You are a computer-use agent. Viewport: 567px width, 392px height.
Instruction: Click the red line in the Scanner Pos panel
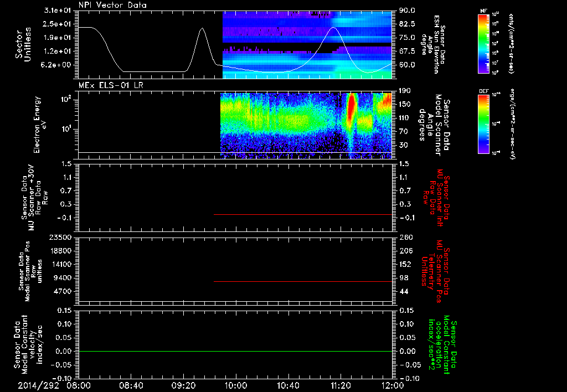point(303,281)
